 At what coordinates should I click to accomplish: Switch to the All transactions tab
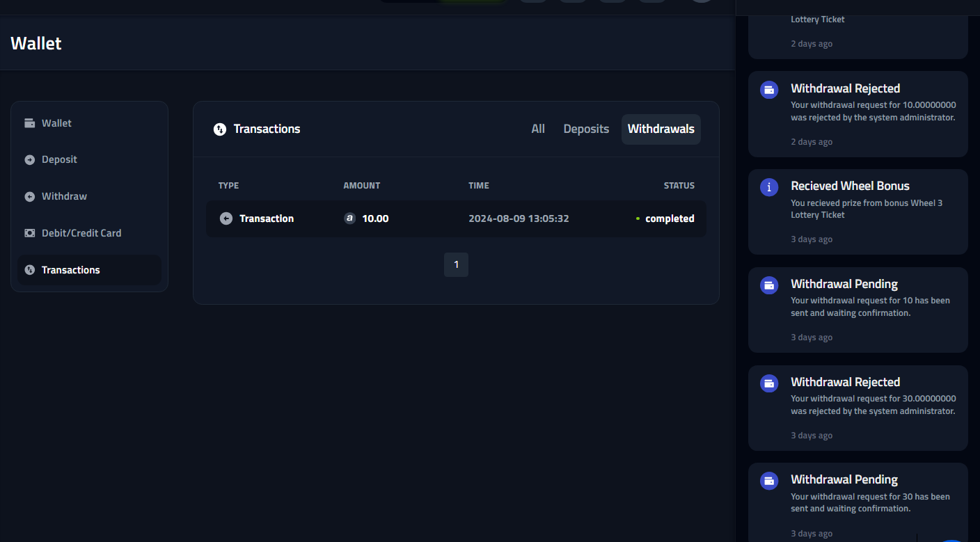pyautogui.click(x=538, y=129)
